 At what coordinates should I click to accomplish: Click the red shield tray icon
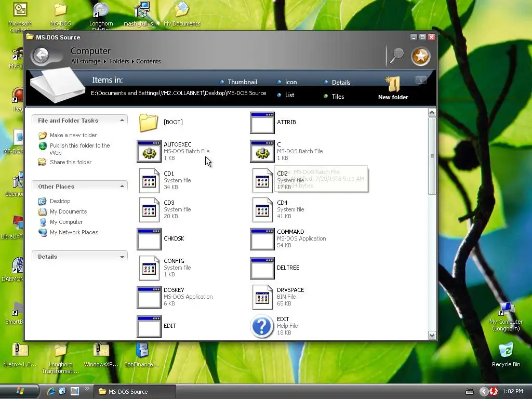pos(494,392)
